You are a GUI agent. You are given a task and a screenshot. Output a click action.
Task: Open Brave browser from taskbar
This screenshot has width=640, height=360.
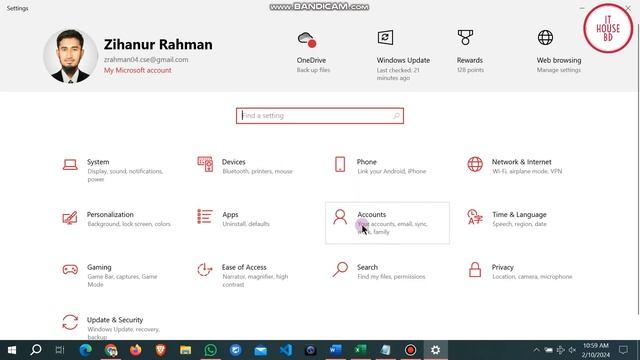160,350
